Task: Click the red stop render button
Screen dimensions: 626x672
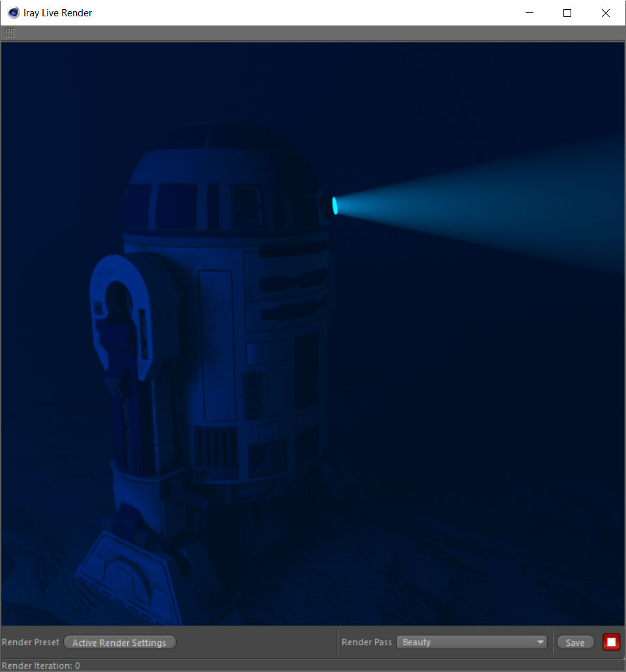Action: point(611,642)
